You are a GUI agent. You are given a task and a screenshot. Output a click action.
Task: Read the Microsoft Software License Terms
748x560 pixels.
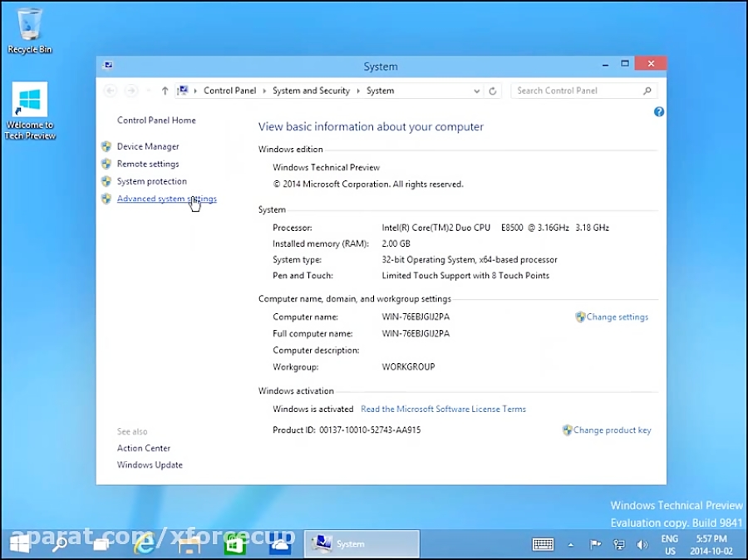pos(443,410)
